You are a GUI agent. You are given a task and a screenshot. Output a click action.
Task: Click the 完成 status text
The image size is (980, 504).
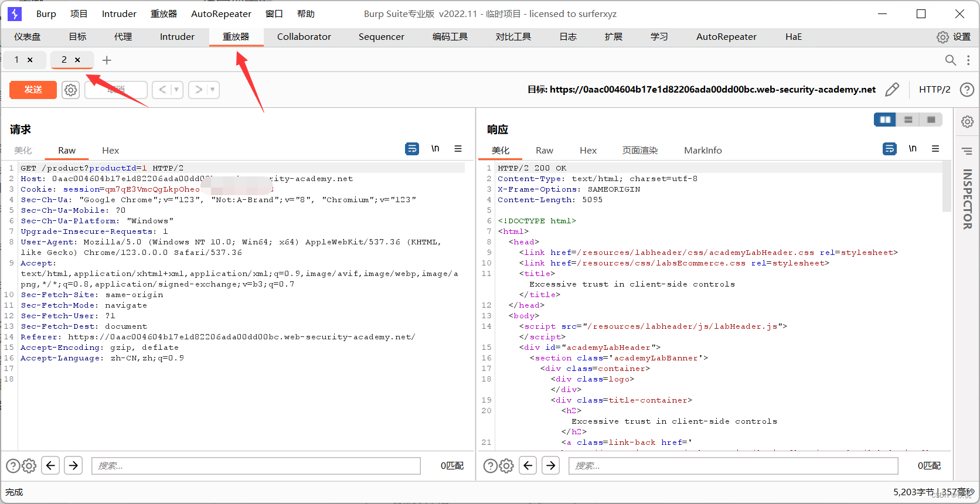[14, 492]
